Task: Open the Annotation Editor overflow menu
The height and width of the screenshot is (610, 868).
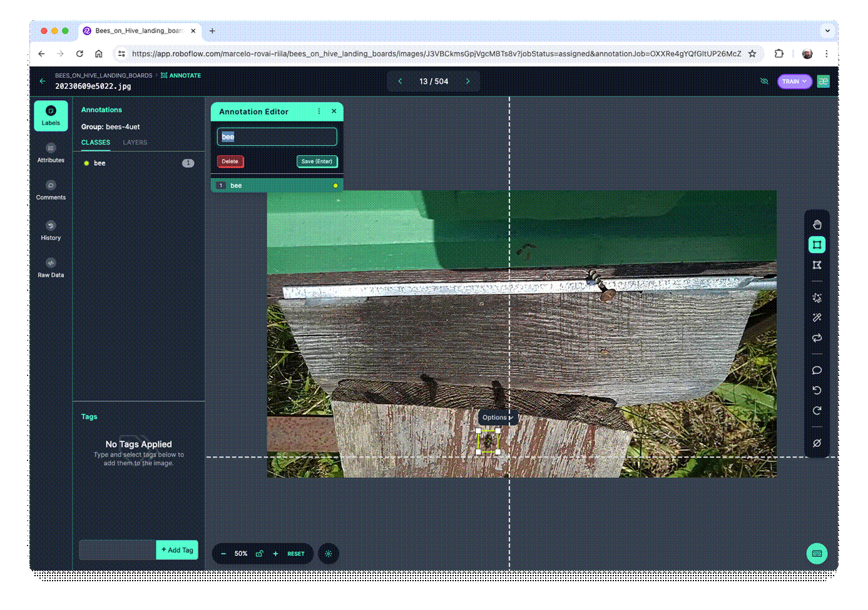Action: 319,111
